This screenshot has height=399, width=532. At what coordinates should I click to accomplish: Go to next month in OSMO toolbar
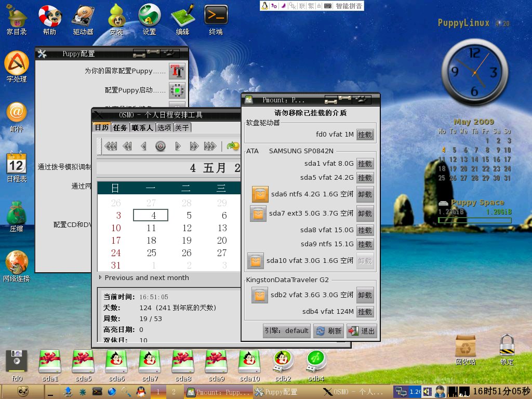click(194, 146)
